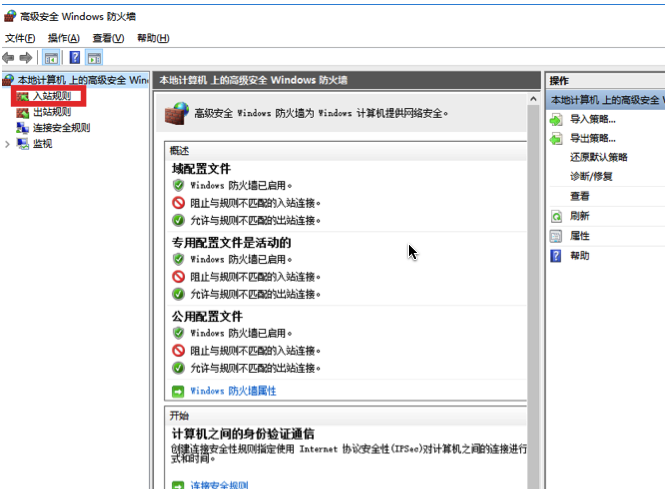665x489 pixels.
Task: Click the shield icon under 域配置文件
Action: click(179, 185)
